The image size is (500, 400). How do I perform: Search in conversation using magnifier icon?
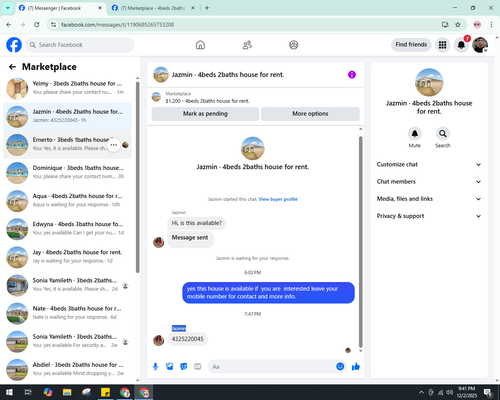[x=443, y=134]
